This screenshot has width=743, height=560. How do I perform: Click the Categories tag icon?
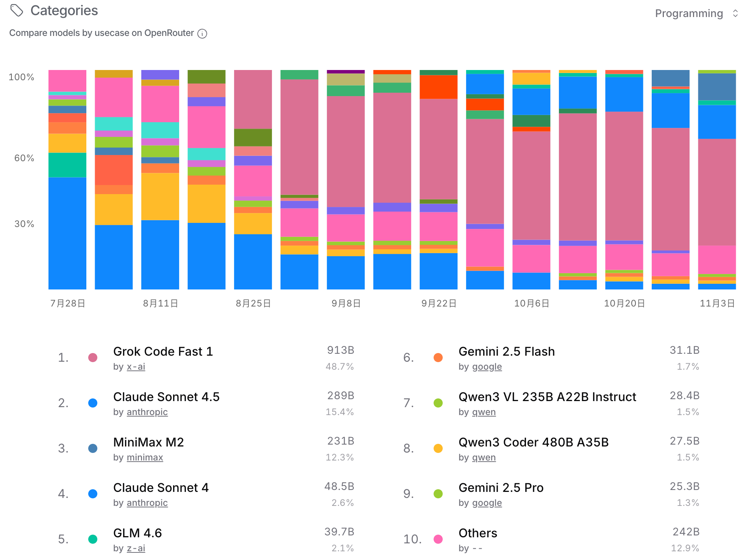click(x=17, y=11)
